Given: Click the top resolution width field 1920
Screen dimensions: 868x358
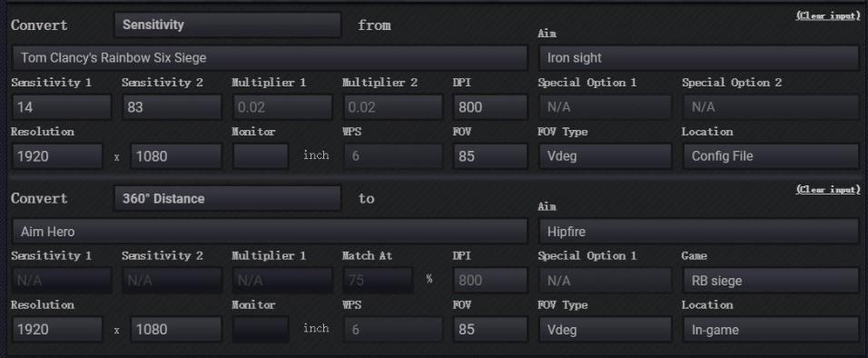Looking at the screenshot, I should [x=57, y=156].
